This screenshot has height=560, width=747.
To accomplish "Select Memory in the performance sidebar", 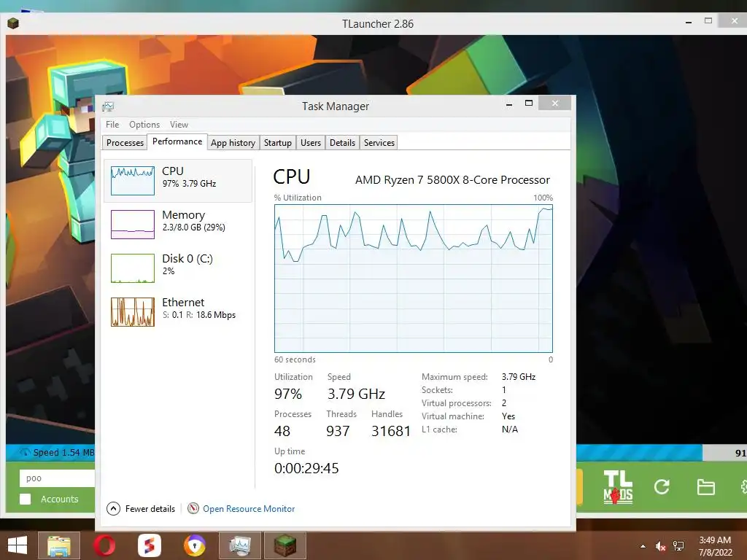I will coord(178,225).
